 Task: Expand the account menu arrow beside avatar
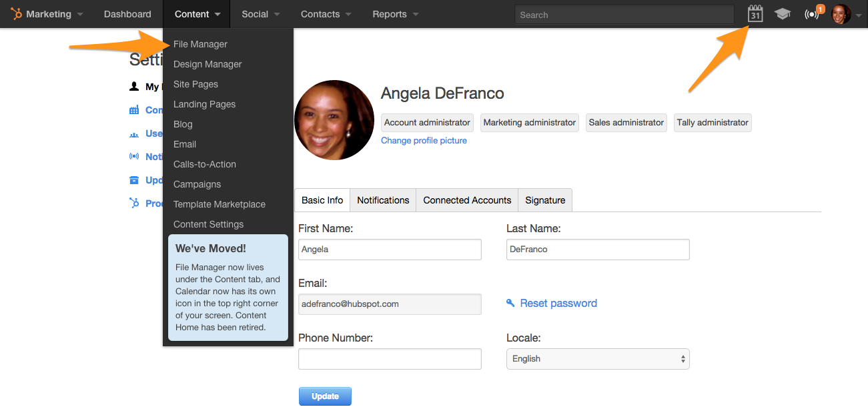pos(859,15)
